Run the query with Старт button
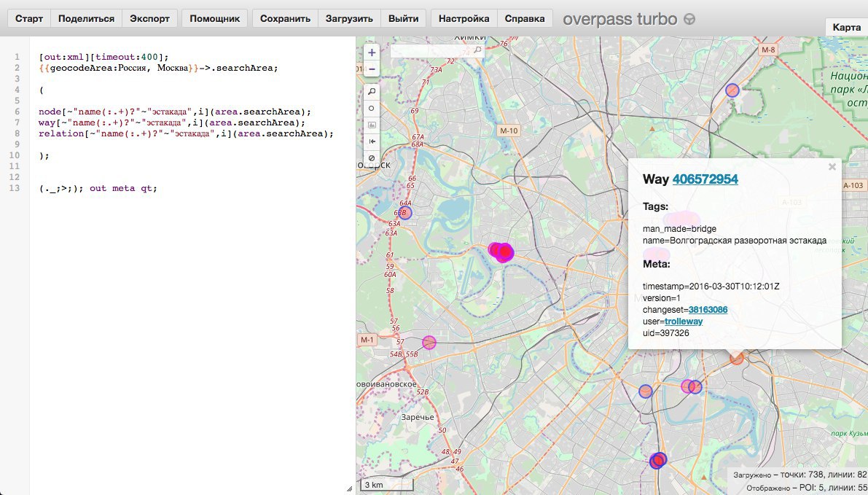Image resolution: width=868 pixels, height=495 pixels. (29, 18)
